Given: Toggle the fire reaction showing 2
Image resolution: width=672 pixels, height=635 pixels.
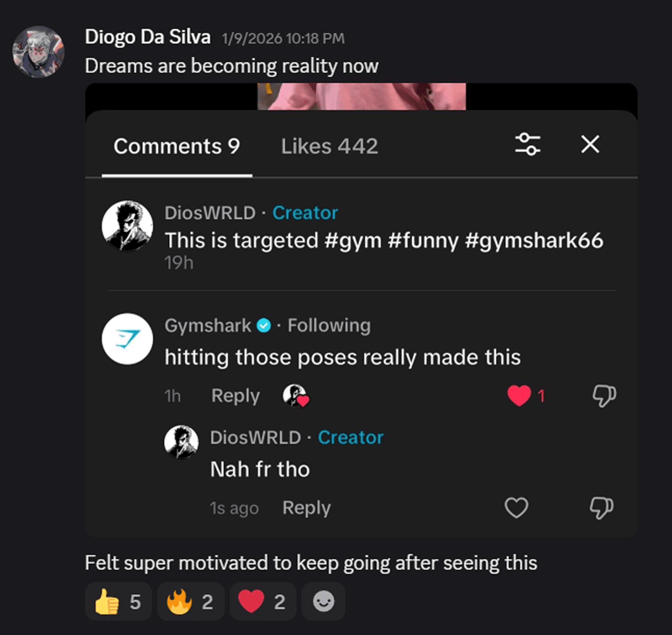Looking at the screenshot, I should point(190,601).
